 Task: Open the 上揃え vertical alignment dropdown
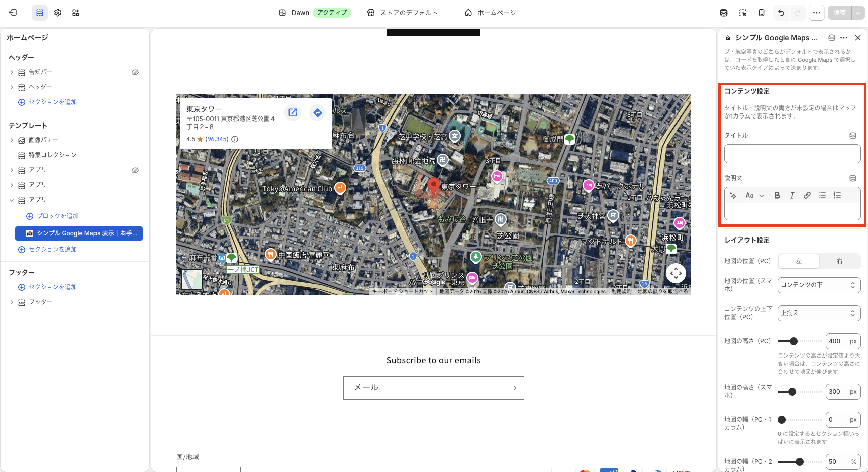click(819, 313)
